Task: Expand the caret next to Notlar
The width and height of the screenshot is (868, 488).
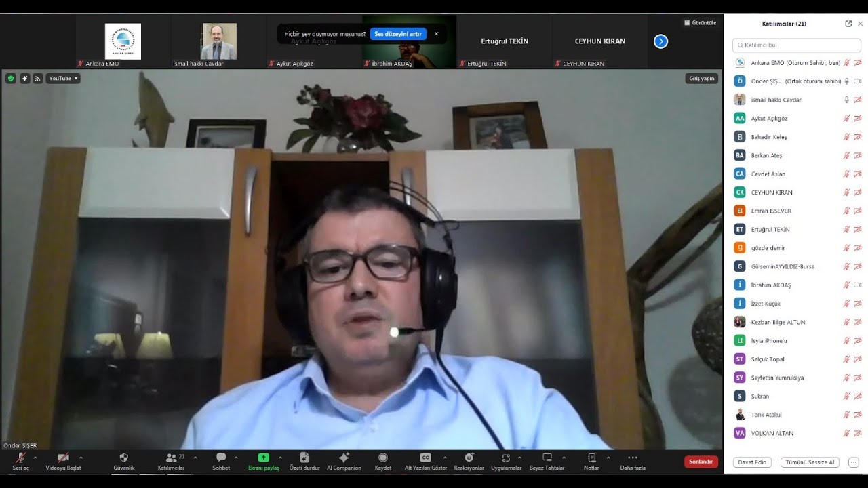Action: [608, 457]
